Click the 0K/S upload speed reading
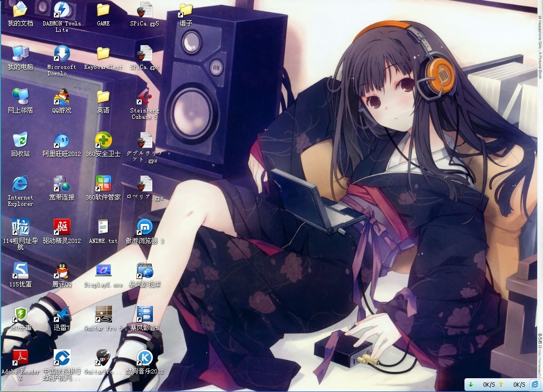 coord(519,385)
